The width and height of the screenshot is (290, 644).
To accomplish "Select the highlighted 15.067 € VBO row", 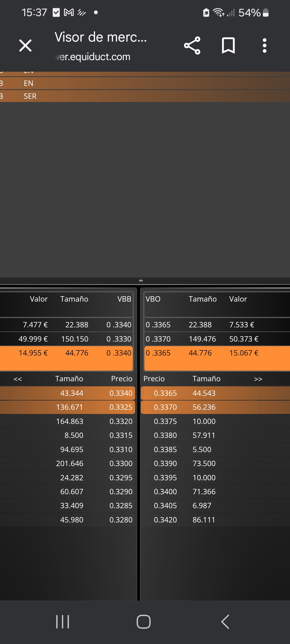I will click(217, 358).
